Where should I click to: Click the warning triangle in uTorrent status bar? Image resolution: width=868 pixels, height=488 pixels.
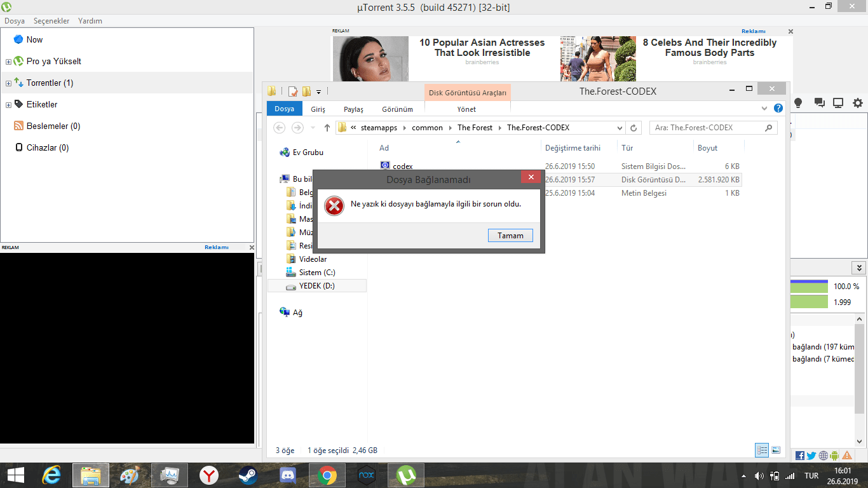[847, 456]
